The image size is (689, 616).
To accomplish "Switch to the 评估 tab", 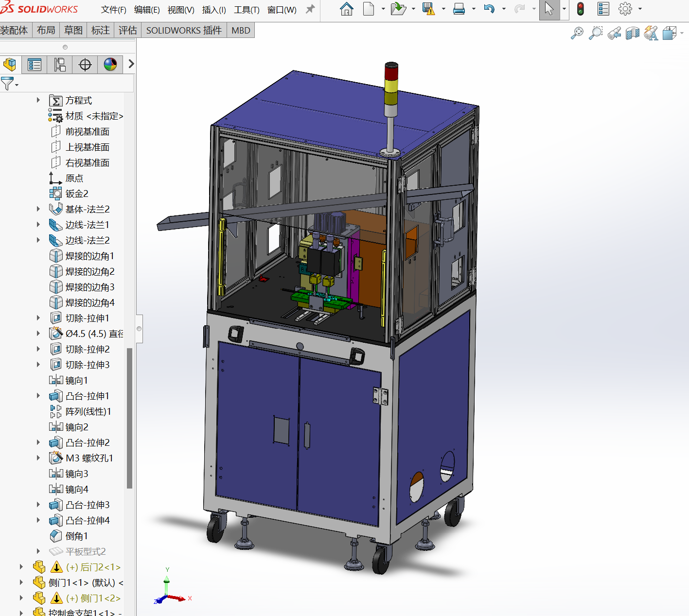I will tap(128, 30).
